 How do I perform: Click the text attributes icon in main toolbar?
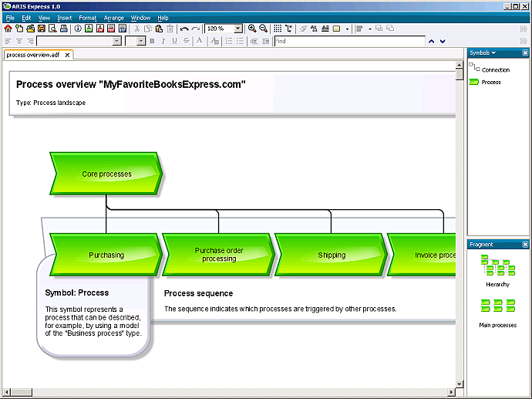pyautogui.click(x=325, y=29)
